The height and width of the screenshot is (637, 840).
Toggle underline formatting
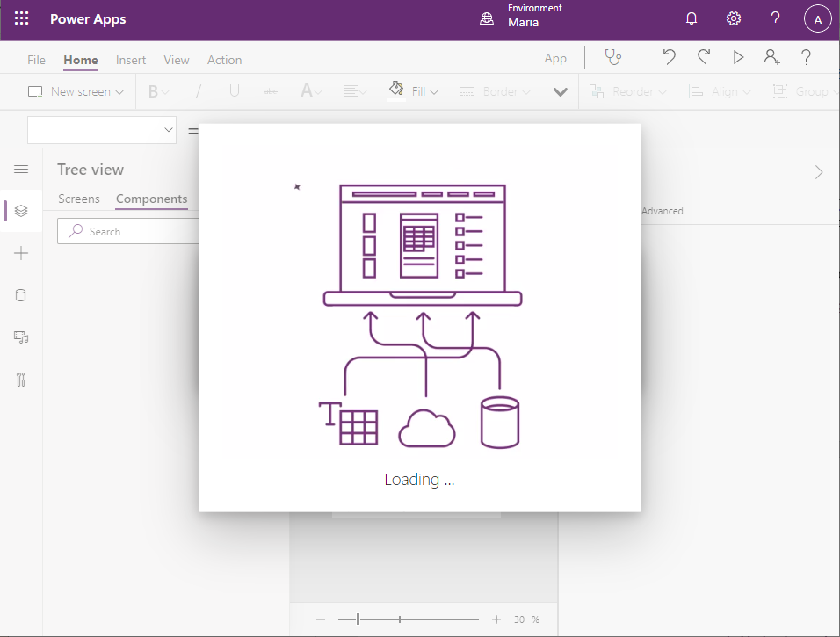[x=234, y=91]
